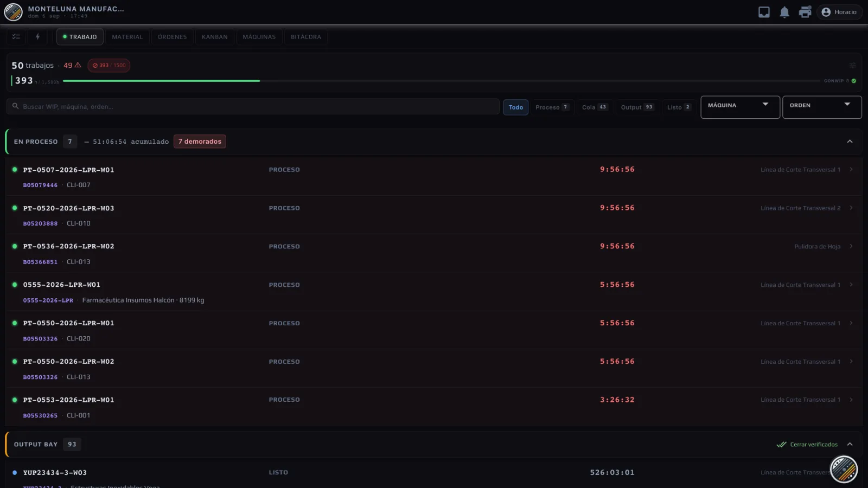Open details chevron for PT-0553-2026-LPR-W01
Viewport: 868px width, 488px height.
point(851,400)
